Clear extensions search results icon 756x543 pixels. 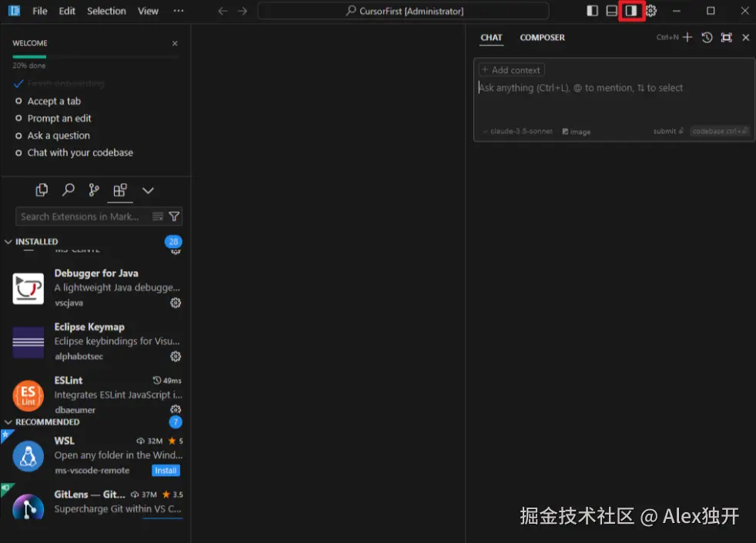coord(158,216)
